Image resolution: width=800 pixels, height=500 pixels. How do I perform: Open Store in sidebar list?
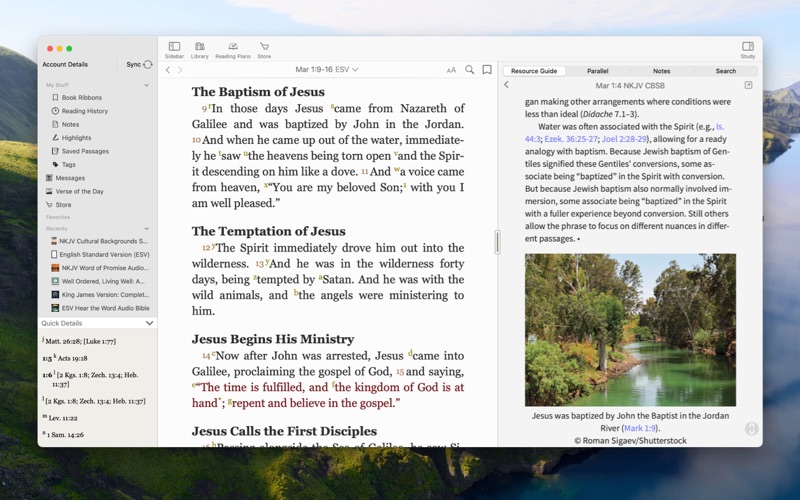(x=63, y=205)
